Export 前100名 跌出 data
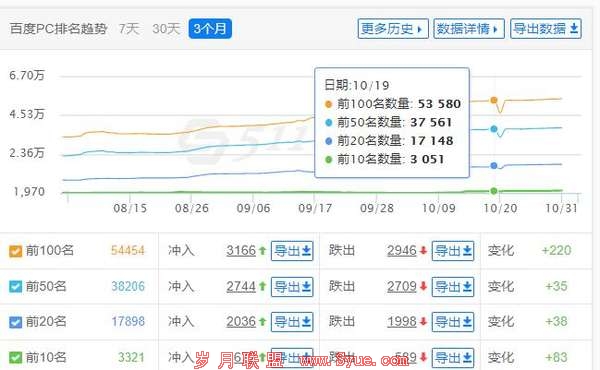Screen dimensions: 600x370 (x=453, y=251)
